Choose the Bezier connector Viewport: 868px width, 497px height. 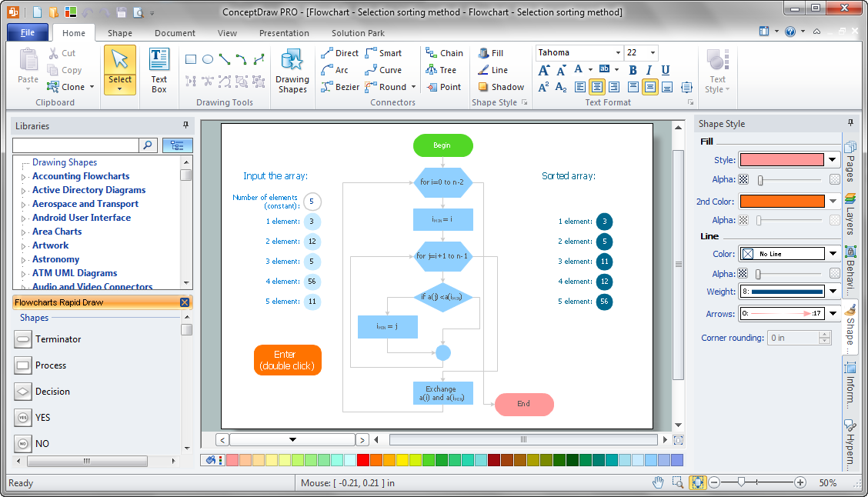(x=340, y=87)
